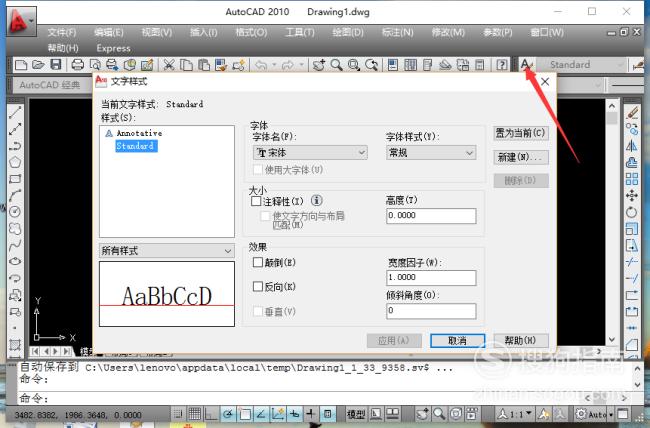This screenshot has width=650, height=428.
Task: Open the AutoCAD 经典 workspace dropdown
Action: pyautogui.click(x=53, y=85)
